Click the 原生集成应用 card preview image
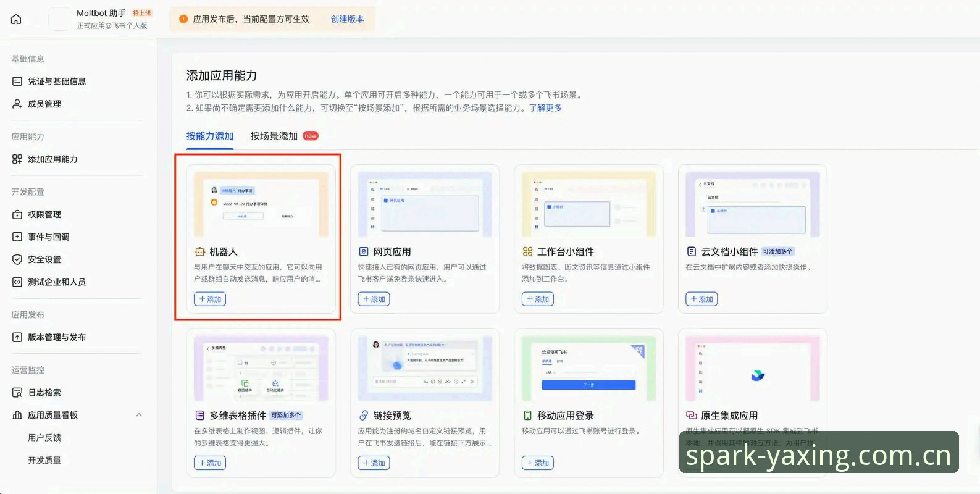This screenshot has height=494, width=980. (753, 369)
